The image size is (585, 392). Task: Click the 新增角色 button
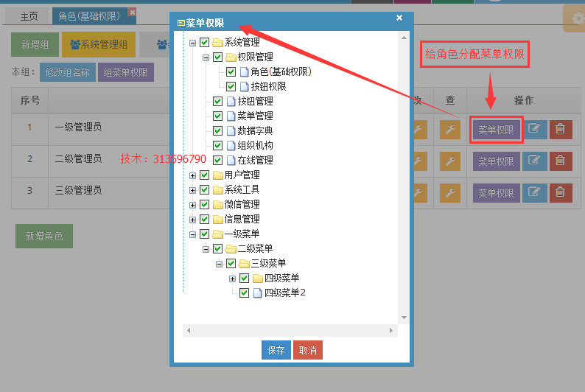(44, 236)
